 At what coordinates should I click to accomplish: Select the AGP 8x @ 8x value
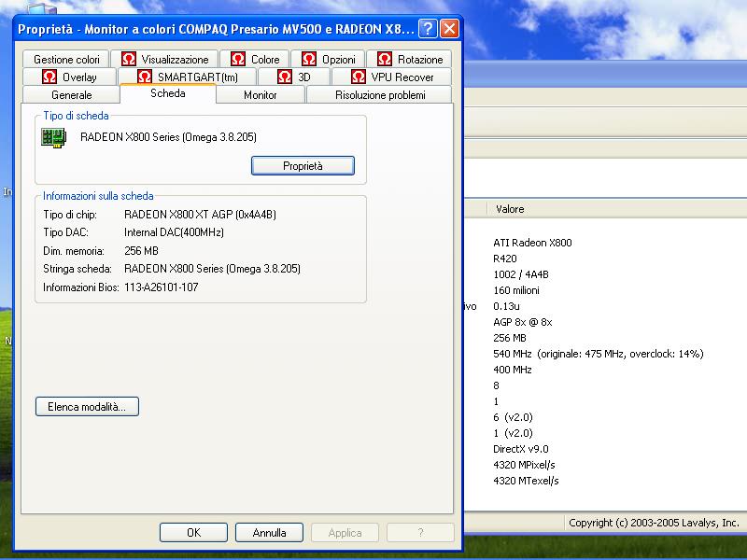[x=523, y=322]
